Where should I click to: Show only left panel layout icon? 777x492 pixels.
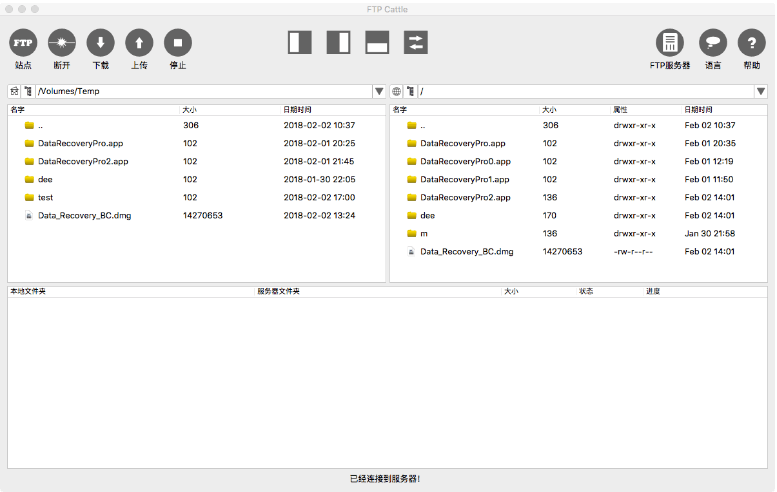click(x=300, y=43)
